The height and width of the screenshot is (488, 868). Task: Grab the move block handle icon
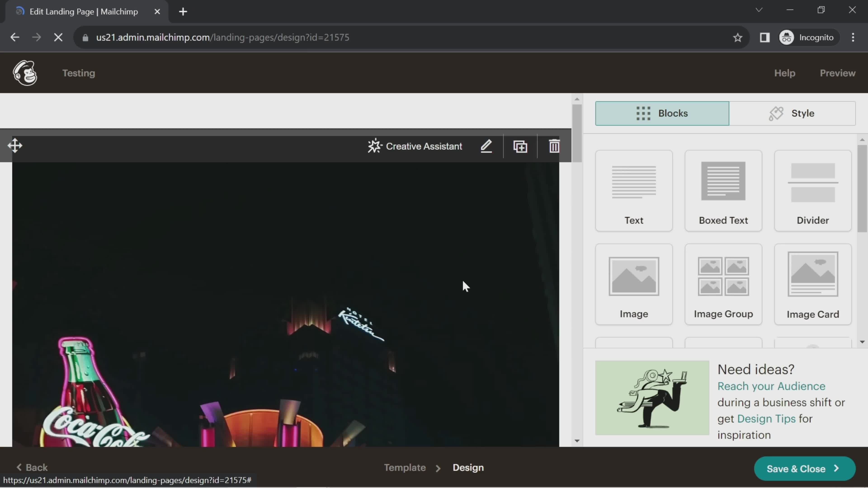click(x=15, y=146)
